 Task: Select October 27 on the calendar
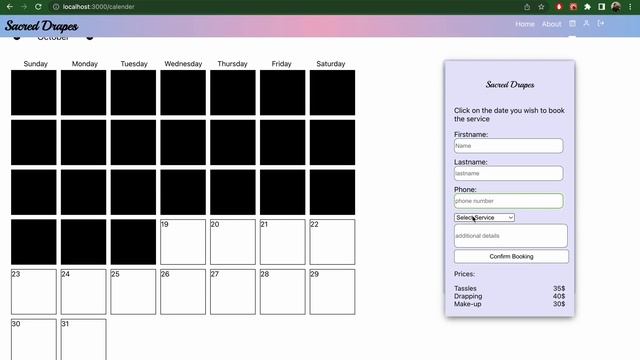(233, 292)
